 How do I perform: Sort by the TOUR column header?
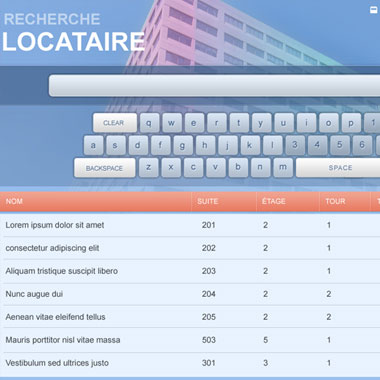[345, 202]
